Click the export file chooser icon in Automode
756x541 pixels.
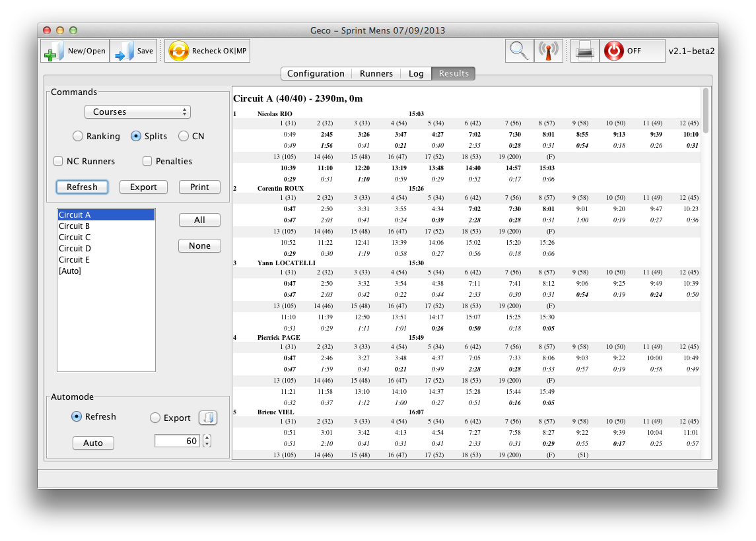(x=208, y=418)
